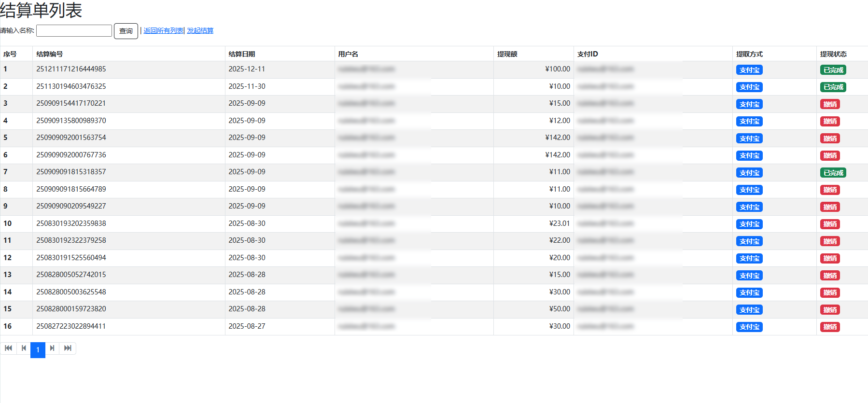Select settlement number 251211171216444985
868x403 pixels.
click(71, 69)
